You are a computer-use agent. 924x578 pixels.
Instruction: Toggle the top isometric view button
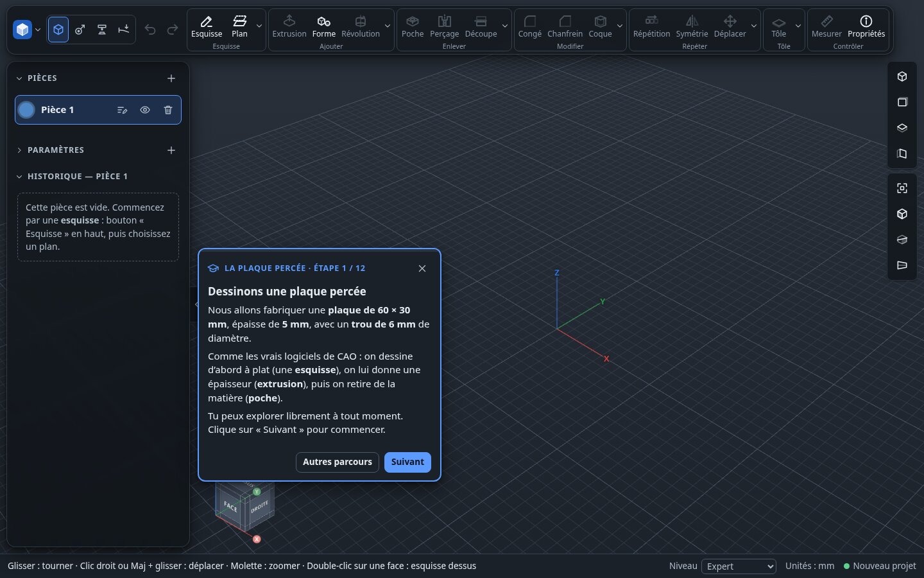[x=902, y=76]
